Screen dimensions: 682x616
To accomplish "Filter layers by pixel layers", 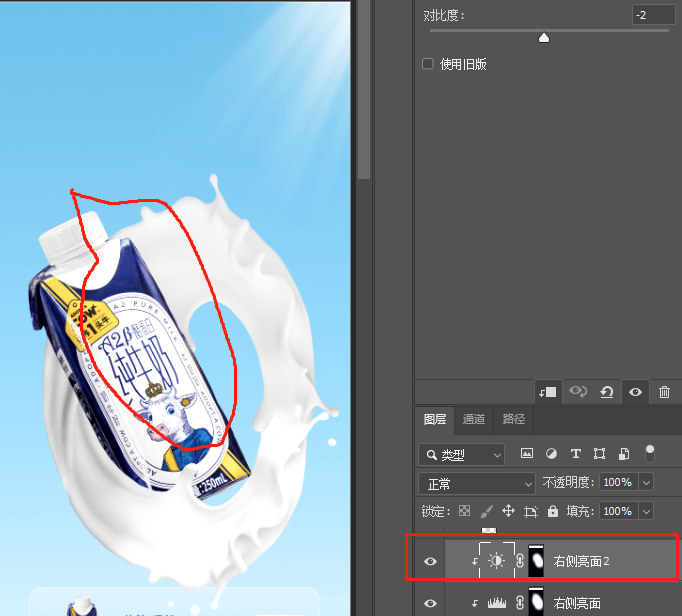I will (527, 454).
